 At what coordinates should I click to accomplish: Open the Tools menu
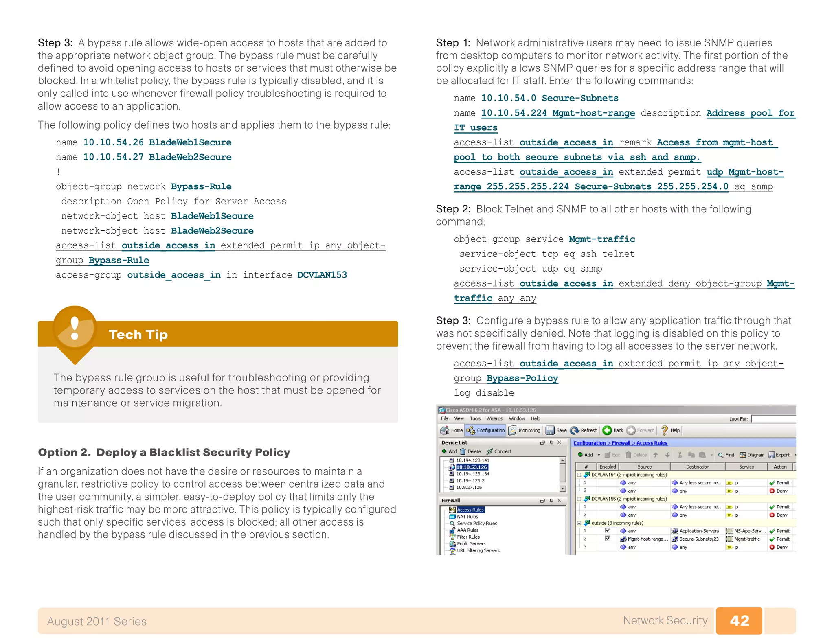475,418
